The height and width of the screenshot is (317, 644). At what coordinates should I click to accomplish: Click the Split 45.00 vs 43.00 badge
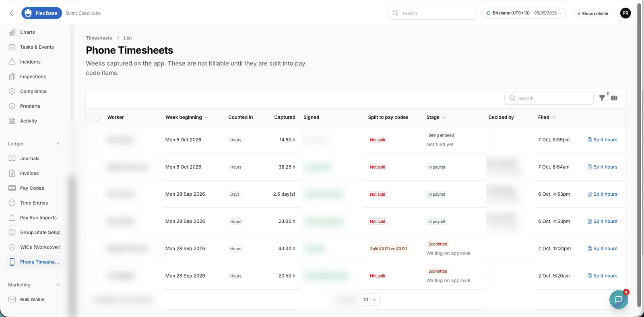[388, 249]
